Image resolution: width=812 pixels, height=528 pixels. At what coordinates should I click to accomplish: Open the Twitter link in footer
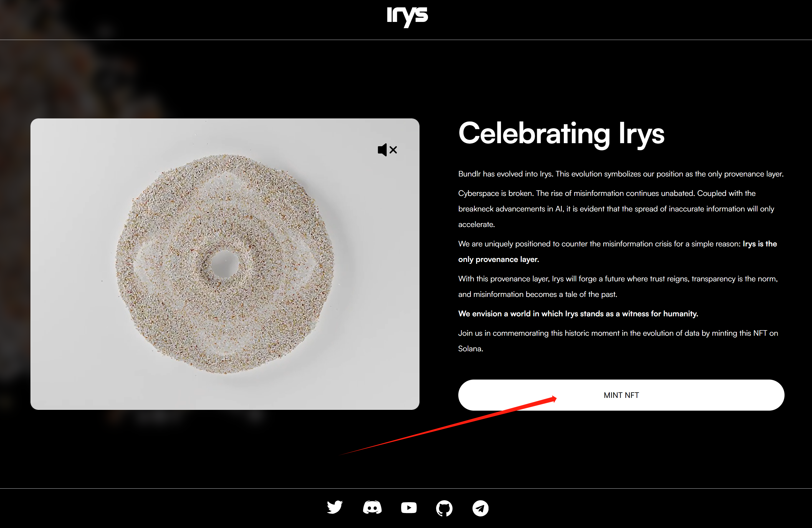(335, 507)
